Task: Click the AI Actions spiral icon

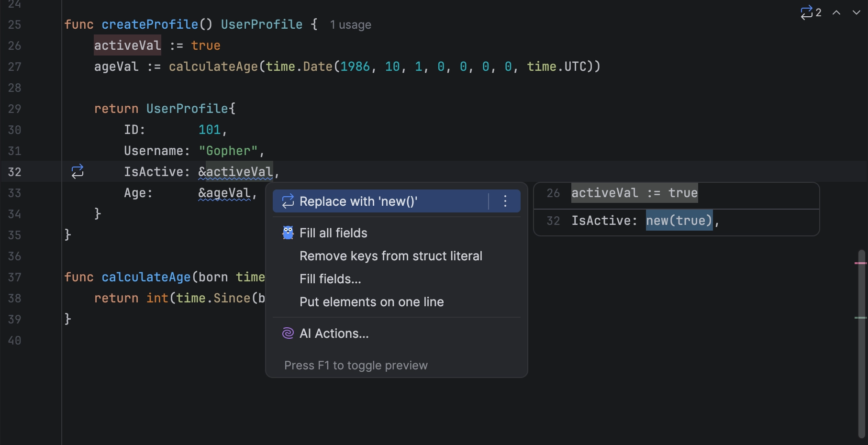Action: point(288,334)
